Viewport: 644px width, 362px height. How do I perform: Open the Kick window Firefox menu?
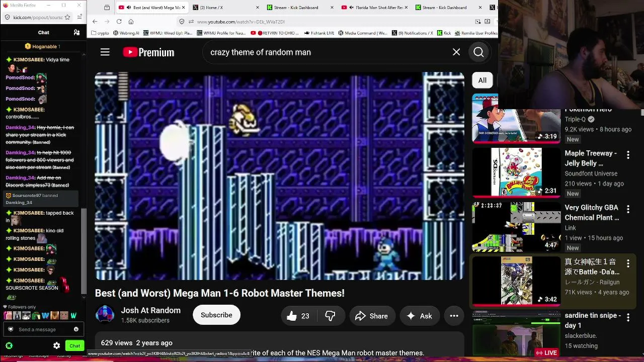coord(80,17)
